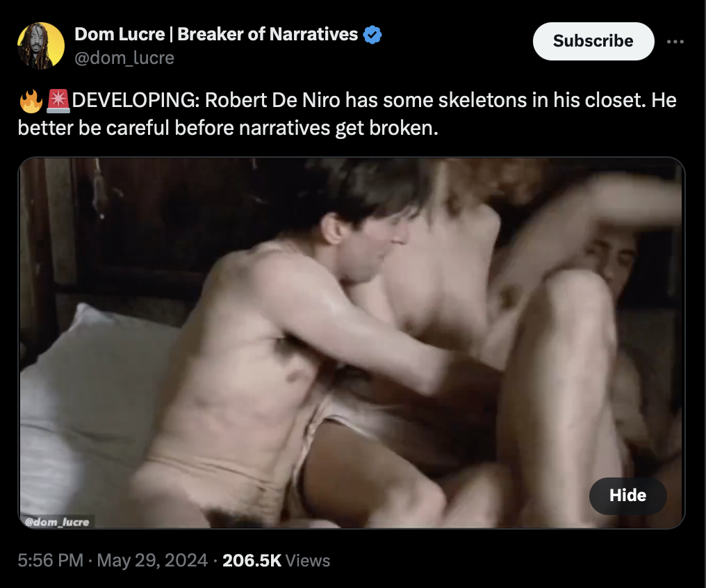706x588 pixels.
Task: Click the fire emoji in the tweet
Action: pyautogui.click(x=31, y=100)
